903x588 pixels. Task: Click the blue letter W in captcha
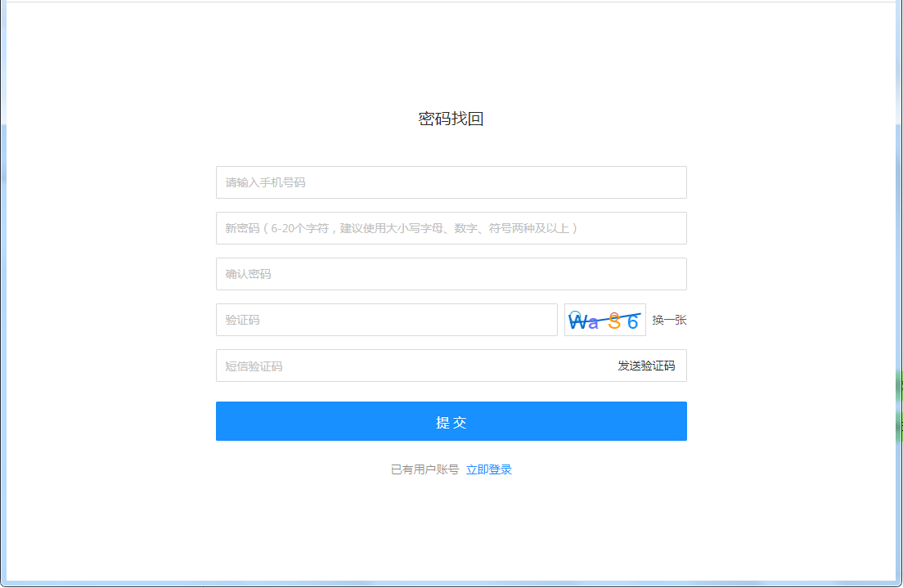click(x=577, y=322)
